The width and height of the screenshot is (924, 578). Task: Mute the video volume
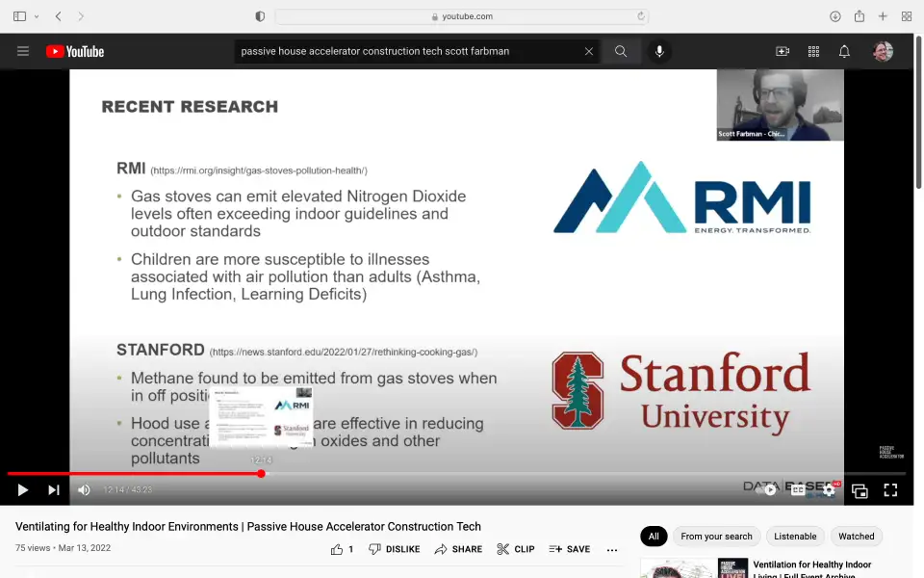pyautogui.click(x=84, y=489)
